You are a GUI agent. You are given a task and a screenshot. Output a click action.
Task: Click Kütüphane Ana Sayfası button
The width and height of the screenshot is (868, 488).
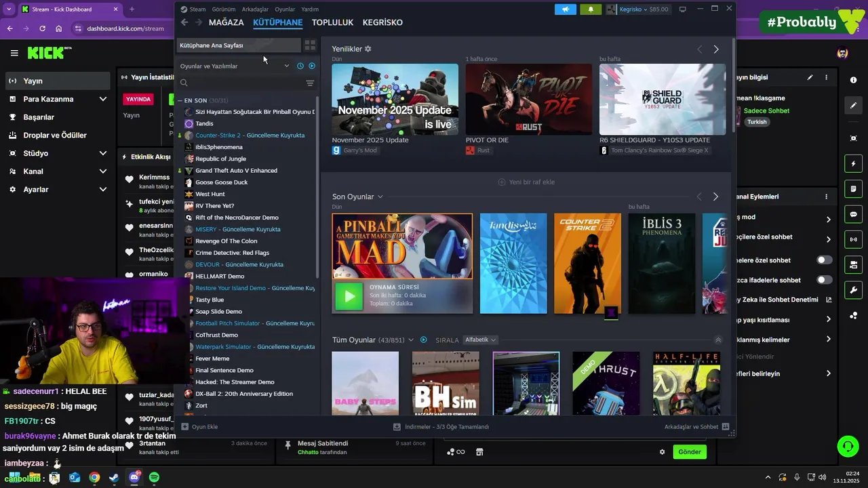click(239, 45)
